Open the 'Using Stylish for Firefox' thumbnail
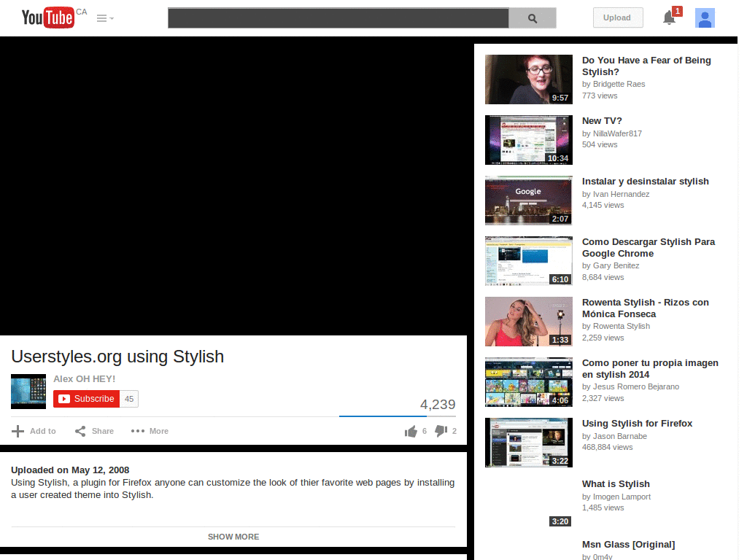 click(x=529, y=442)
